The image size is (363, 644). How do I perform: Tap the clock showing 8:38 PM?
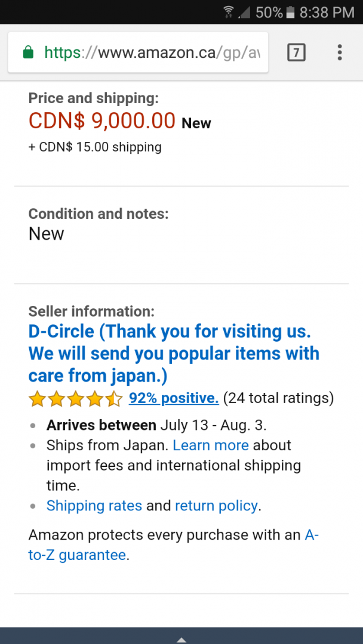pos(327,11)
